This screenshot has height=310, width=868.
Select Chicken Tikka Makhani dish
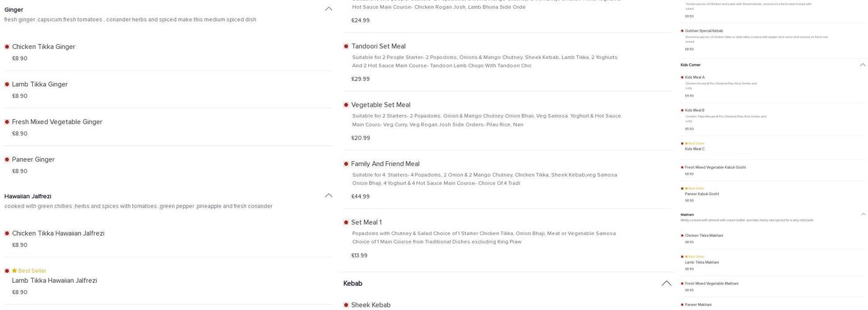[704, 236]
